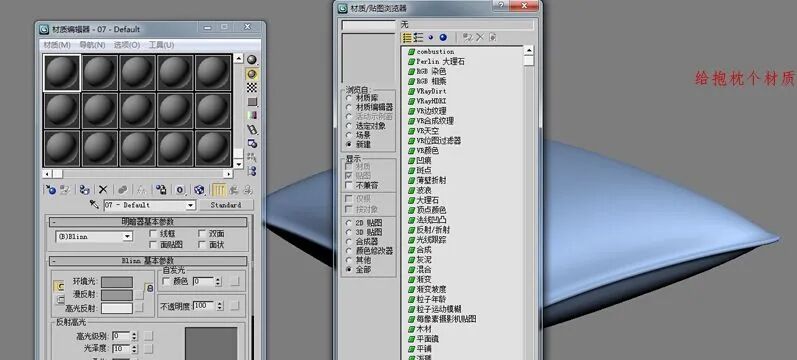The height and width of the screenshot is (360, 797).
Task: Click the map button next to 高光级别
Action: (148, 336)
